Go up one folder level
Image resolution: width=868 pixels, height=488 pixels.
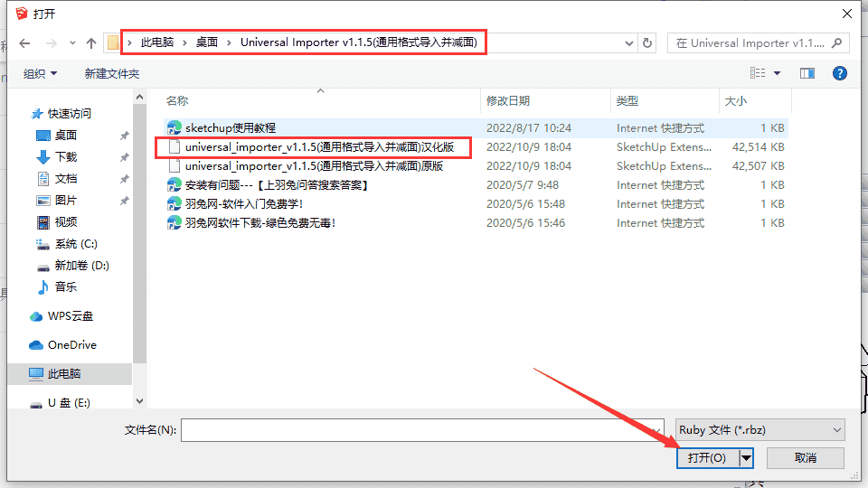pos(91,43)
